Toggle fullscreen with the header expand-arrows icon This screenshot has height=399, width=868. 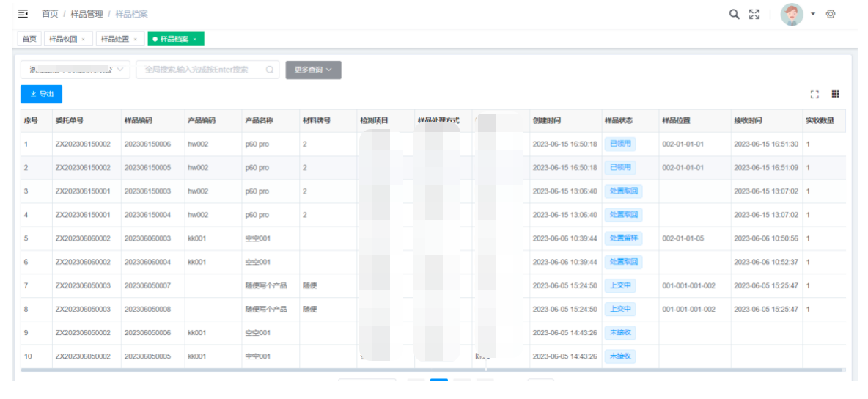(x=754, y=14)
